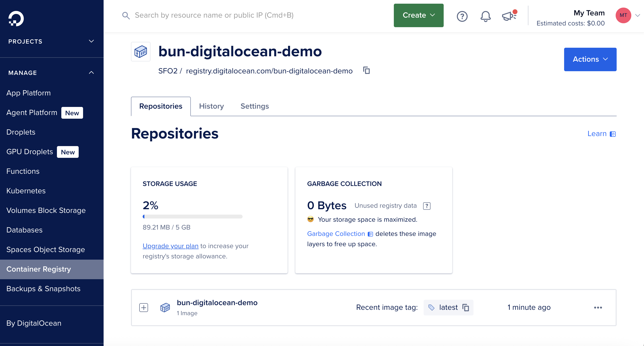The height and width of the screenshot is (346, 644).
Task: Copy the latest image tag
Action: click(466, 307)
